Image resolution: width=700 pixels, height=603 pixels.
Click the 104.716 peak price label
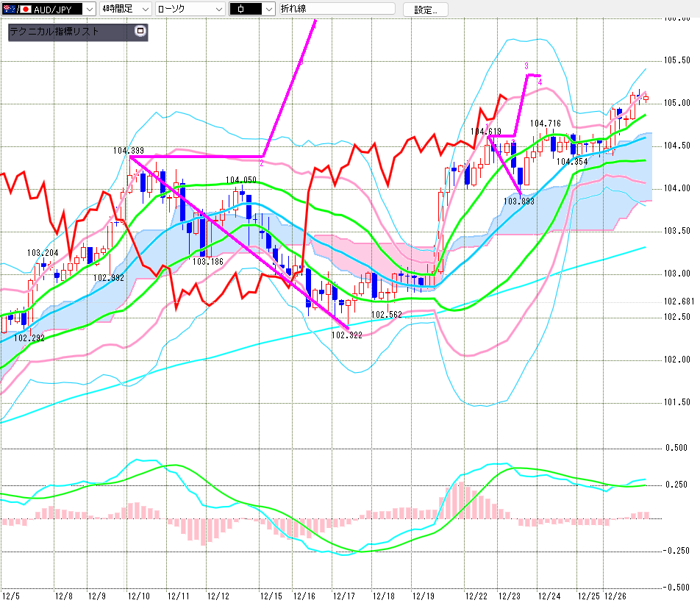(x=546, y=124)
